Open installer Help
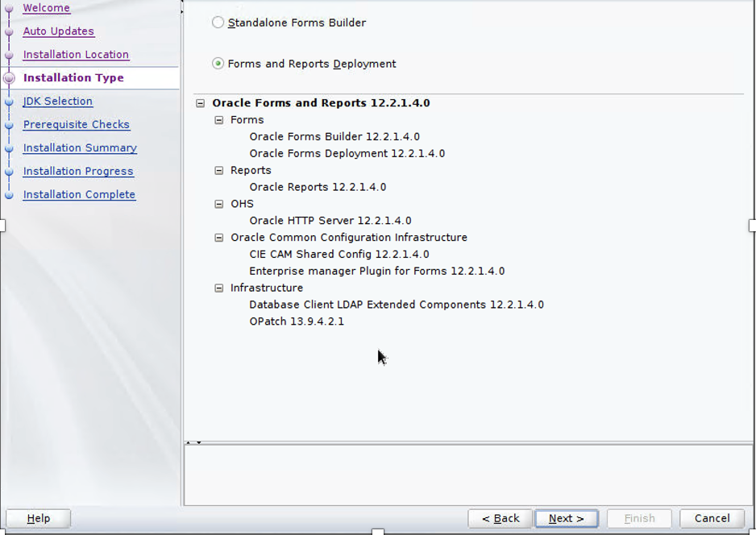Viewport: 756px width, 535px height. pyautogui.click(x=38, y=518)
